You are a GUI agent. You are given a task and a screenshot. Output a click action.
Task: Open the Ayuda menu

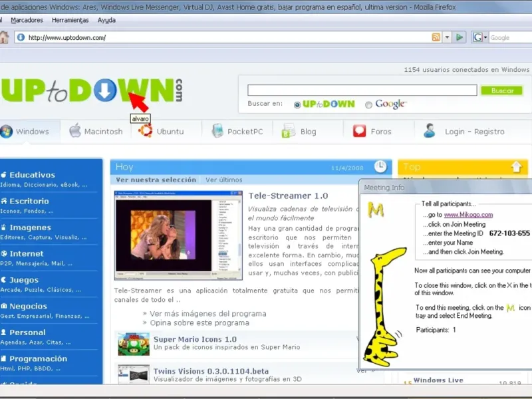tap(106, 20)
